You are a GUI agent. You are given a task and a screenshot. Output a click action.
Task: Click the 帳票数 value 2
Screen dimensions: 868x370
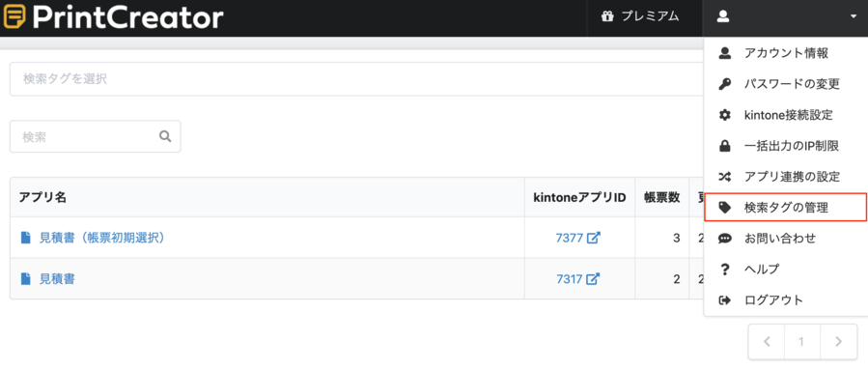pos(677,279)
